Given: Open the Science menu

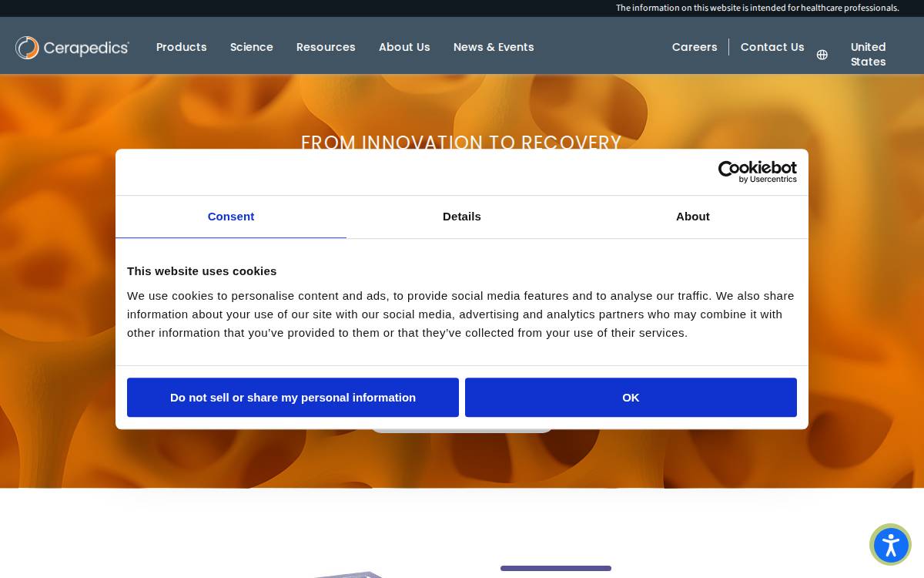Looking at the screenshot, I should click(252, 47).
